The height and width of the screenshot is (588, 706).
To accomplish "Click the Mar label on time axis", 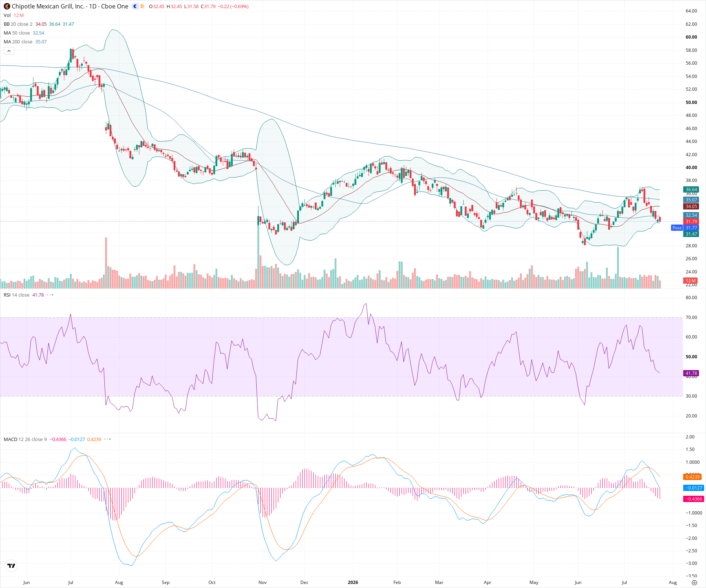I will (439, 582).
